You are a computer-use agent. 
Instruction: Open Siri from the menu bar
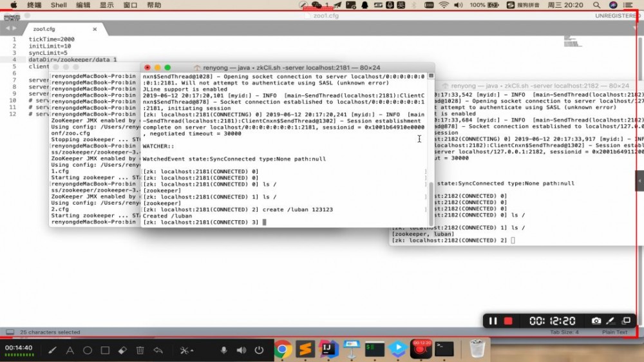tap(613, 5)
